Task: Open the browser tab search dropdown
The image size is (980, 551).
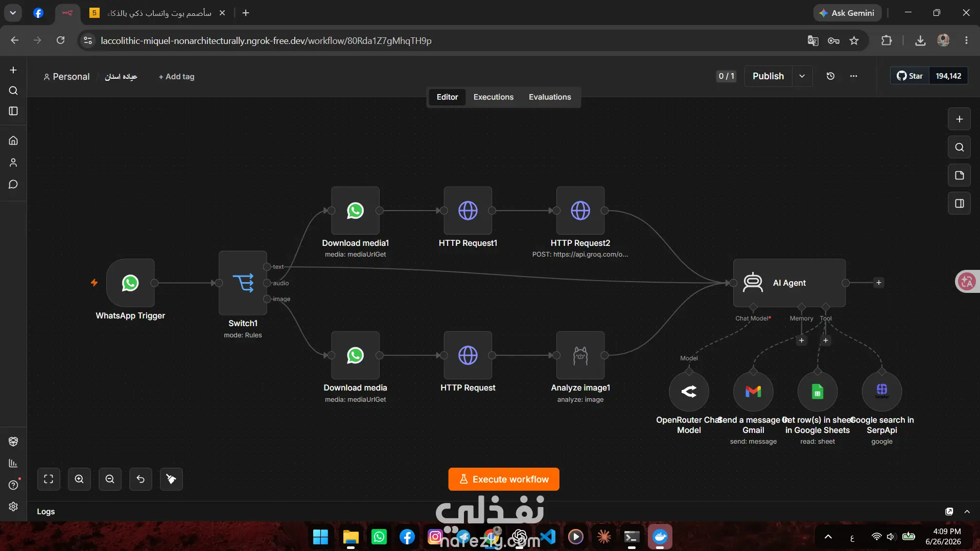Action: click(13, 13)
